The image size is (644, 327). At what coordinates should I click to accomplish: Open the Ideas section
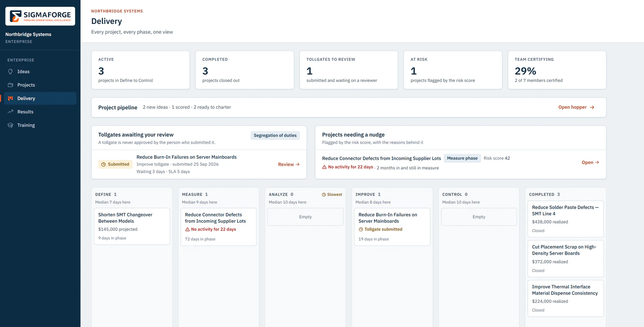point(40,72)
